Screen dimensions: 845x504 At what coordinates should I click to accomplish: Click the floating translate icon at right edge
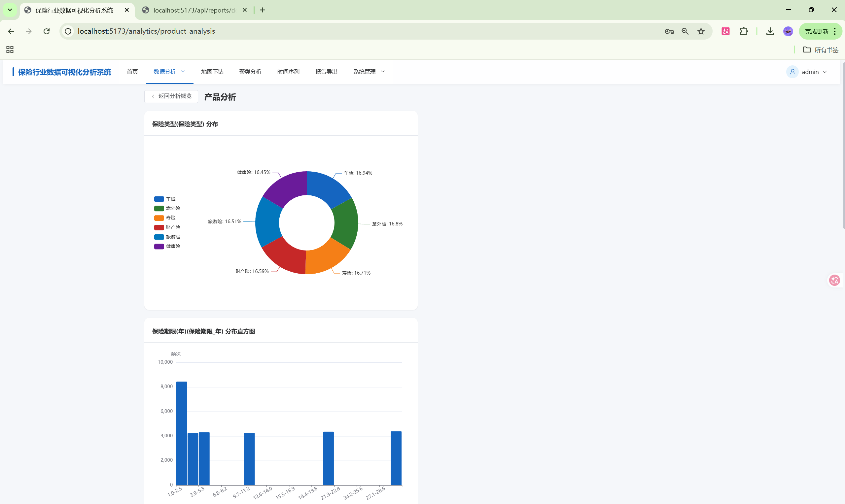834,280
